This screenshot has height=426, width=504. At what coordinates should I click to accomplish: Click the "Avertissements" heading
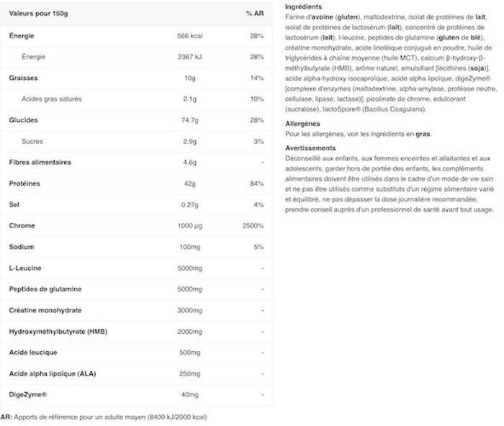click(x=310, y=148)
